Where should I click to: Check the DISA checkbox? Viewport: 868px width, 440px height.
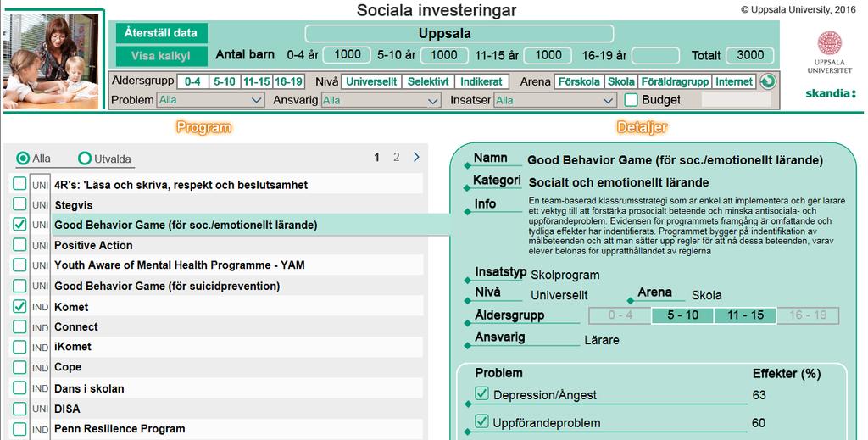19,409
